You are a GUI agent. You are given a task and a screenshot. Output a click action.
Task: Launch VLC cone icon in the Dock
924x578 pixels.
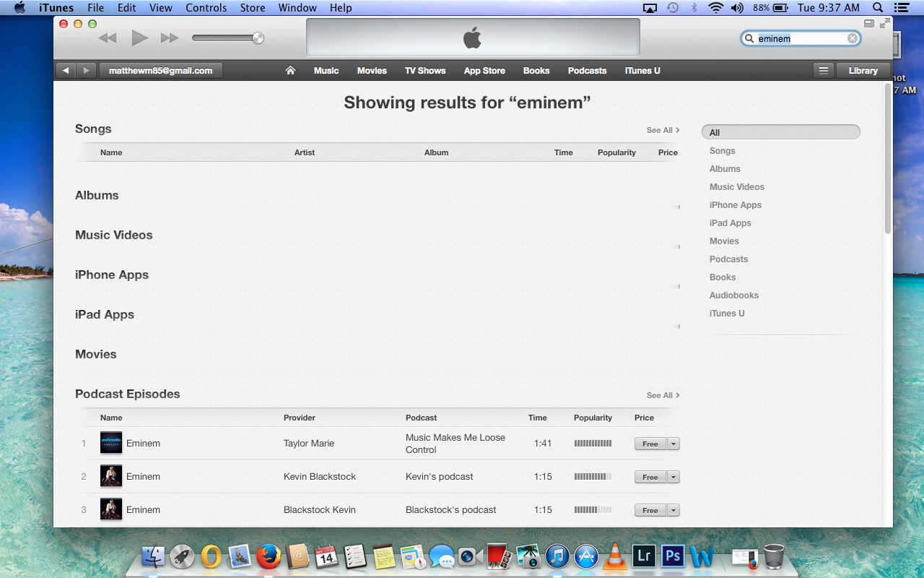pos(615,556)
